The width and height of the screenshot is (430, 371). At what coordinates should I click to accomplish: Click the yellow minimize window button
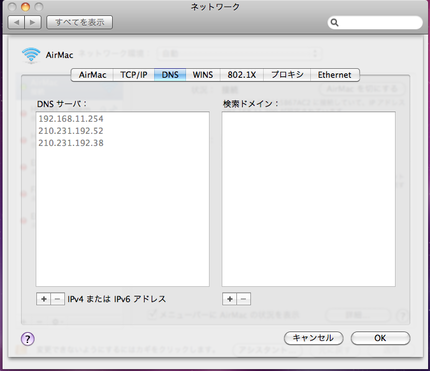(x=25, y=6)
